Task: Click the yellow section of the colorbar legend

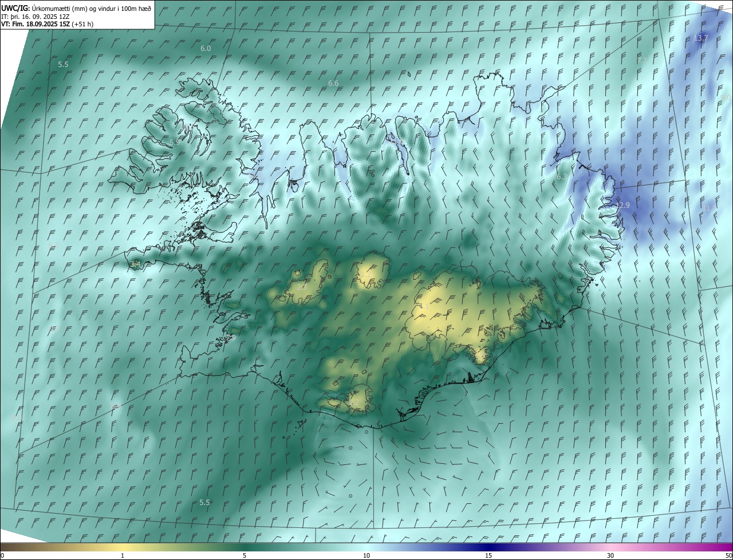Action: [x=123, y=547]
